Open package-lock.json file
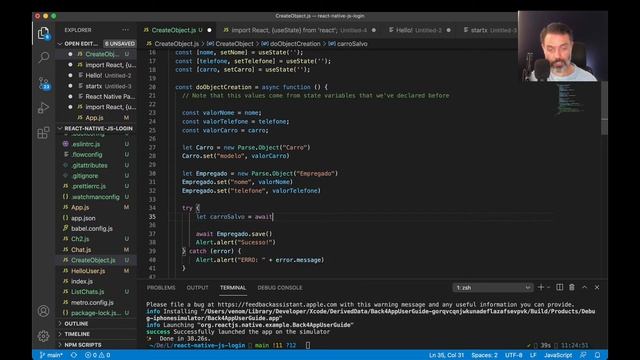This screenshot has width=640, height=360. pos(96,313)
